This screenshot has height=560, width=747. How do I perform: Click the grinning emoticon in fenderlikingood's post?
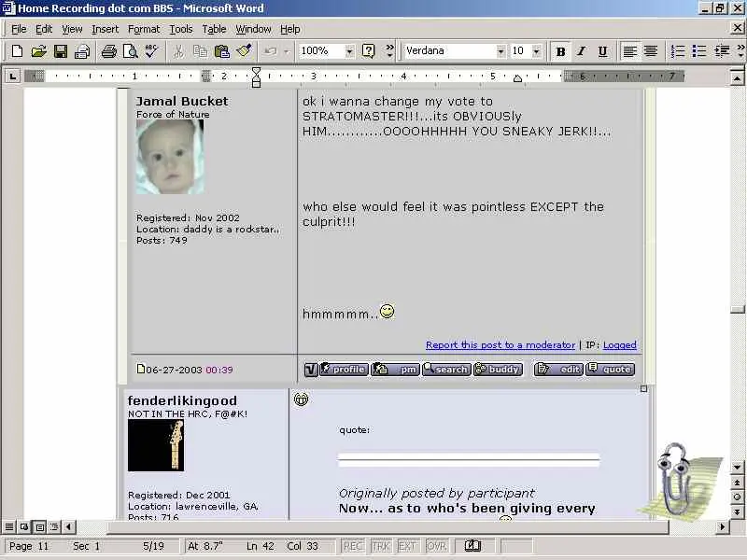tap(301, 399)
